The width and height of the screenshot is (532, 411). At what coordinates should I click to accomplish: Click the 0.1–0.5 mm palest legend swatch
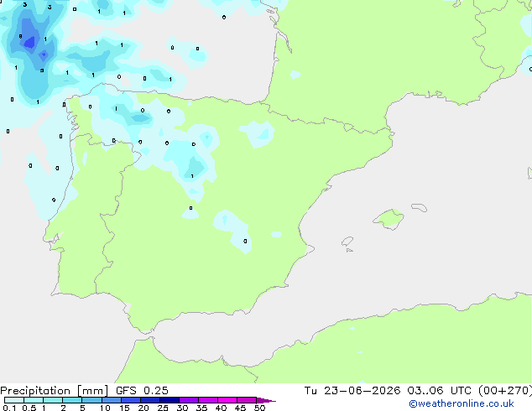14,400
